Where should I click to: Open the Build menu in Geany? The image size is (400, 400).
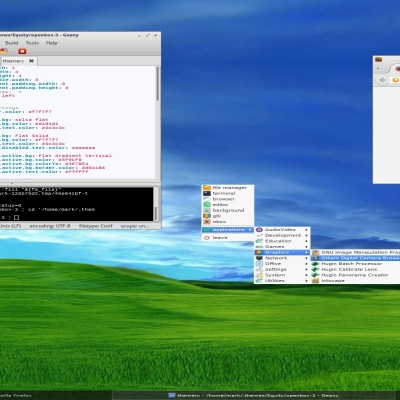tap(12, 43)
